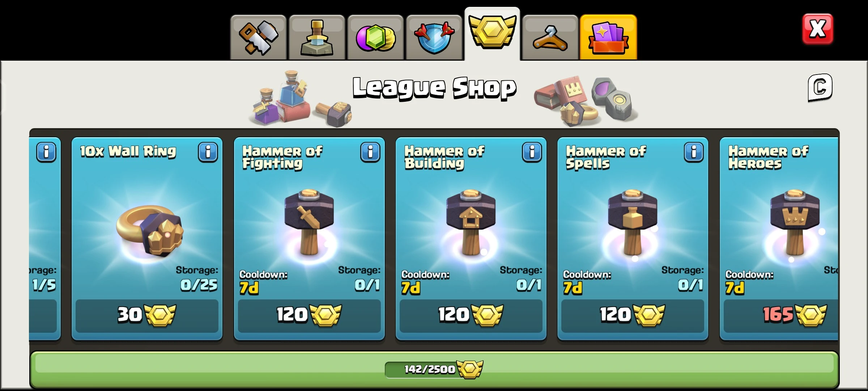Buy 10x Wall Ring for 30 medals
Viewport: 868px width, 391px height.
point(147,316)
